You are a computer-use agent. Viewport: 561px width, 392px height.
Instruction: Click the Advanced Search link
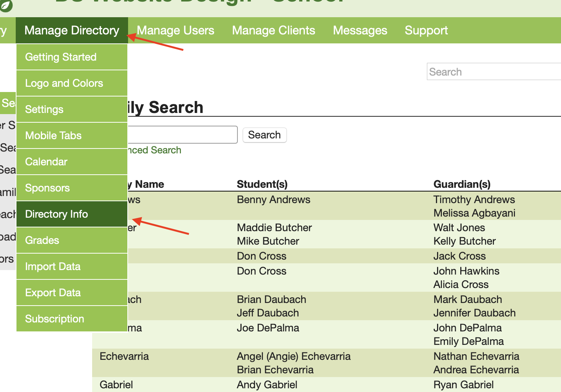pyautogui.click(x=154, y=150)
